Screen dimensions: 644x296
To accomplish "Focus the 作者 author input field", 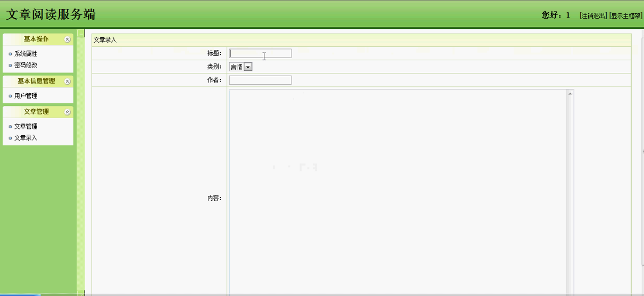I will tap(260, 80).
